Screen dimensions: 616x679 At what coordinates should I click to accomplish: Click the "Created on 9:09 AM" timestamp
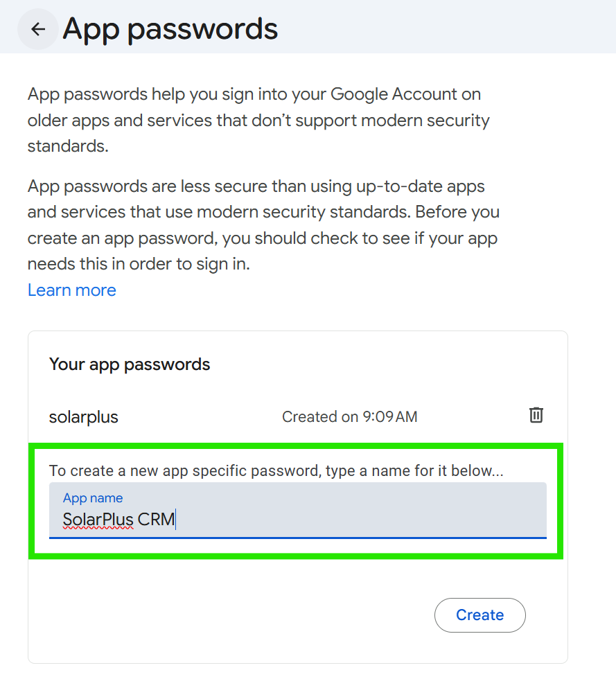click(x=349, y=417)
